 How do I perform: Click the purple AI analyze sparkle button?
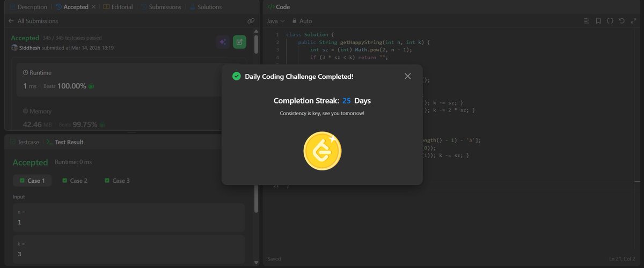tap(223, 42)
